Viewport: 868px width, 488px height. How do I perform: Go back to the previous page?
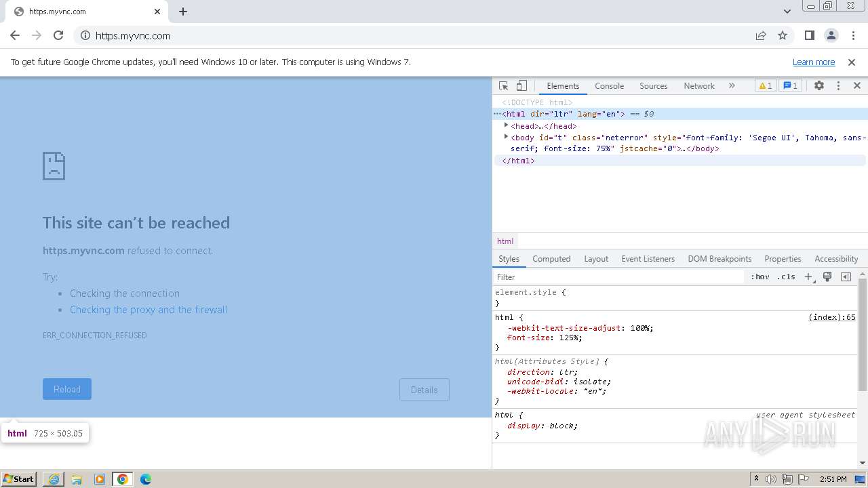[15, 36]
